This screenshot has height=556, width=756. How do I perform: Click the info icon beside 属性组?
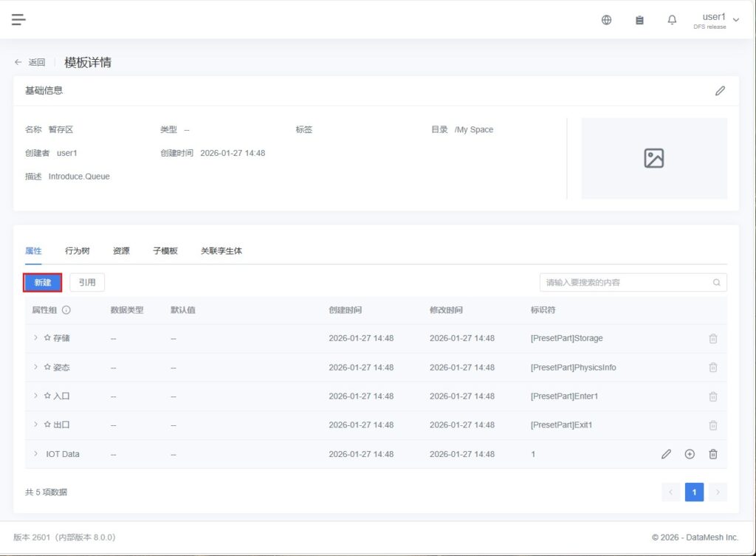click(66, 310)
